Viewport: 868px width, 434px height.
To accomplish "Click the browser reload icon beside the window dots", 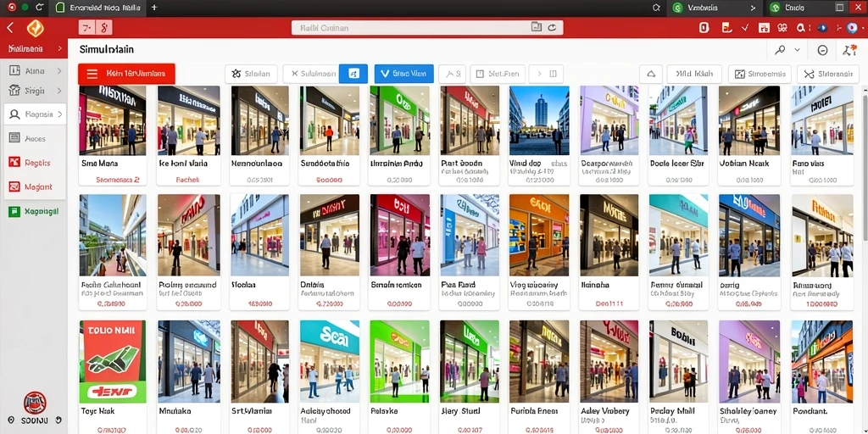I will (39, 8).
